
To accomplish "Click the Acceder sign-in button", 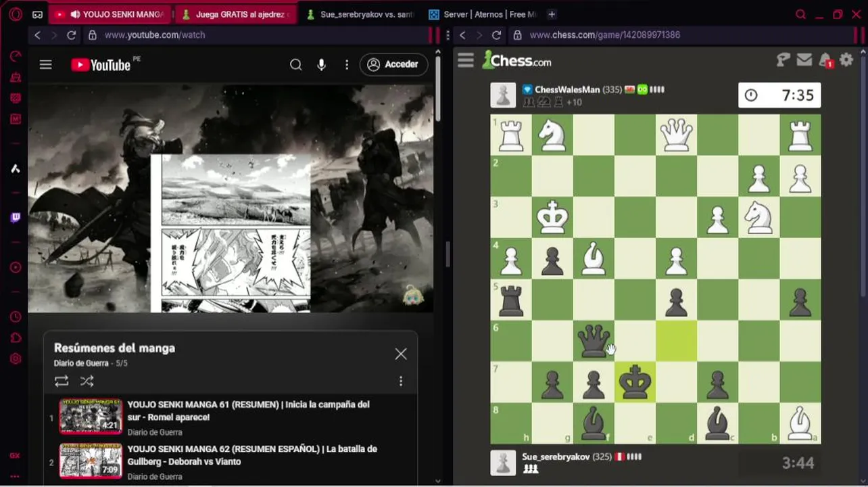I will pos(393,64).
